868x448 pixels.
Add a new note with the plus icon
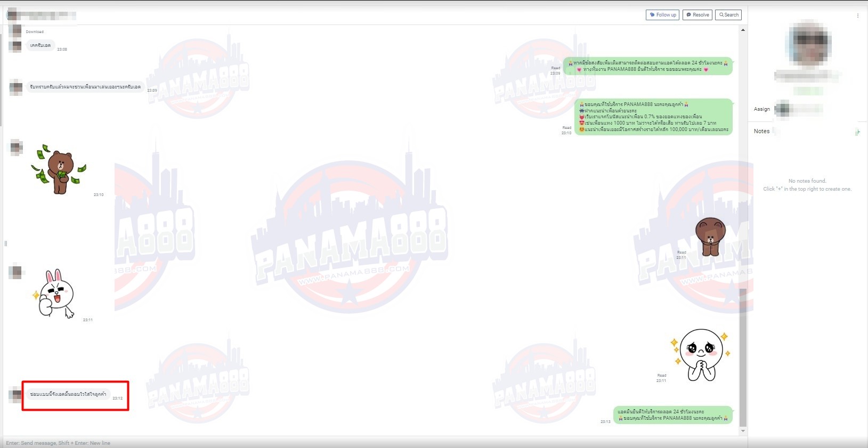(858, 132)
